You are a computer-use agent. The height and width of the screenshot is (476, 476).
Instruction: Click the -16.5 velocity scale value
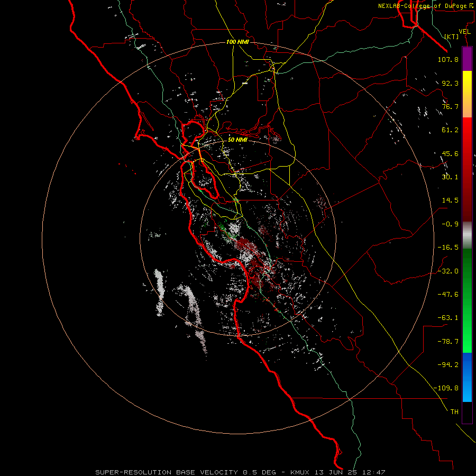pos(448,248)
